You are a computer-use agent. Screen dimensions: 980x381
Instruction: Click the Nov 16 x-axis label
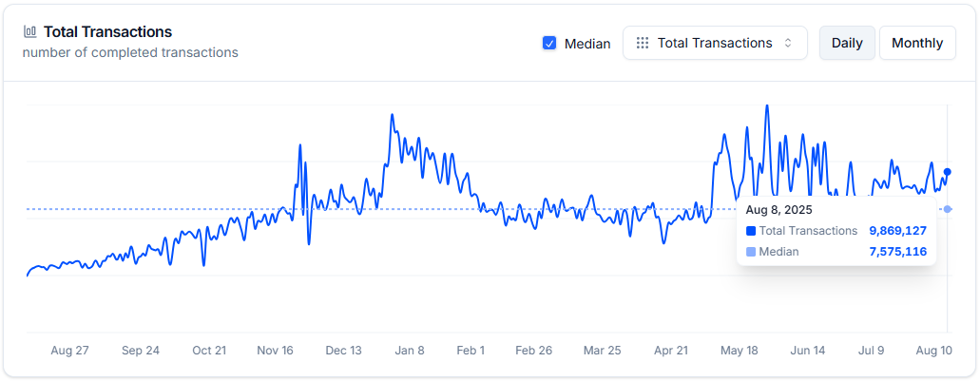(275, 351)
